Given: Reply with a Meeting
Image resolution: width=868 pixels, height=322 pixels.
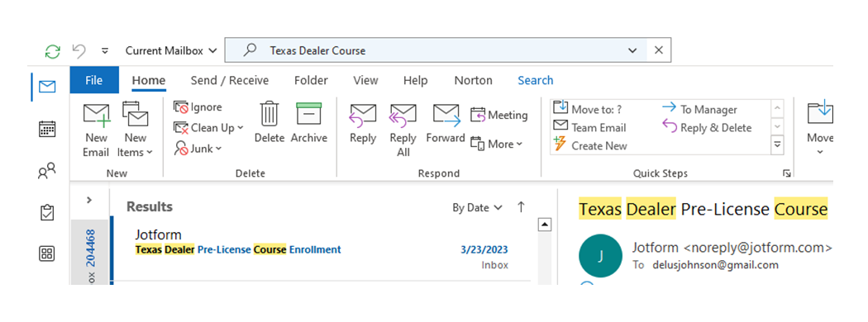Looking at the screenshot, I should 498,115.
